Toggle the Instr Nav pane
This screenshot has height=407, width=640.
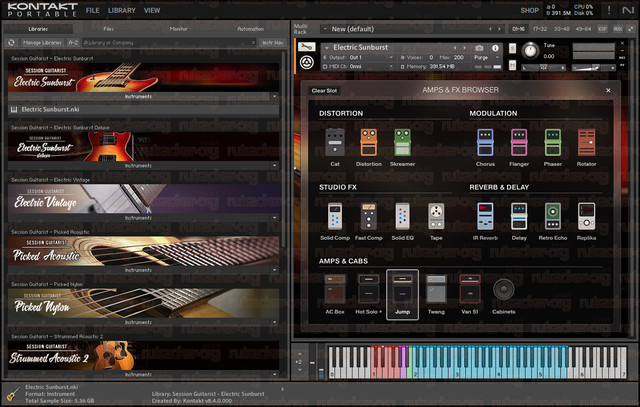tap(273, 42)
